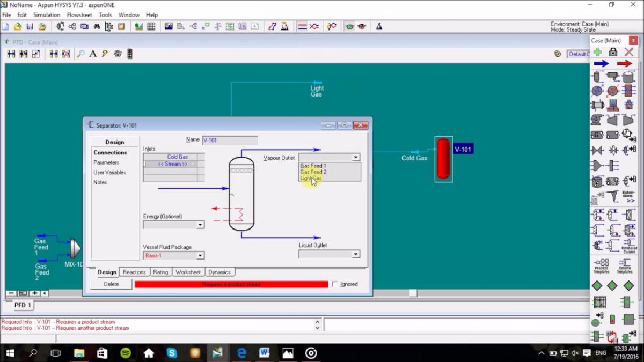Click the Save Case toolbar icon
The image size is (644, 362).
pos(30,26)
